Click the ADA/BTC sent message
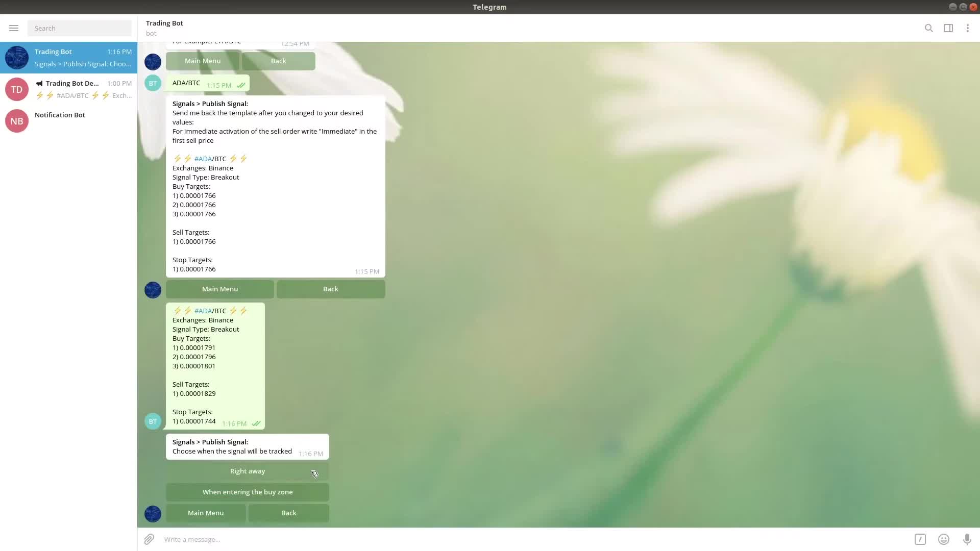 [x=208, y=83]
